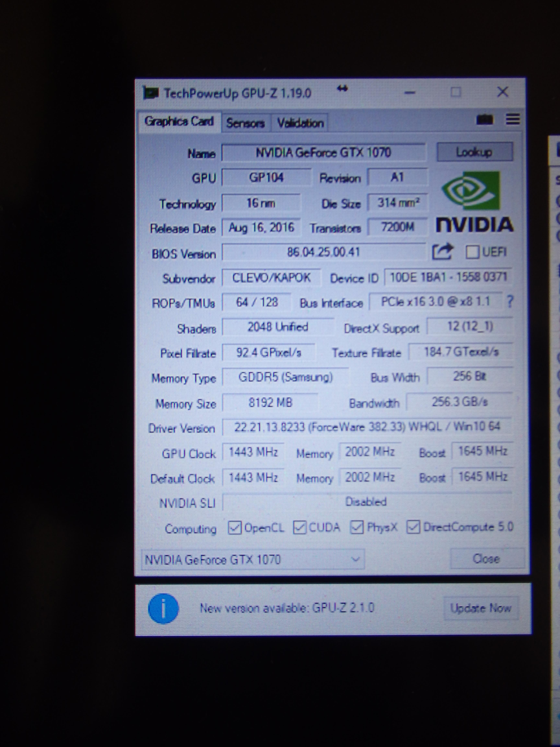Click the Default Clock 1443 MHz value

tap(253, 478)
